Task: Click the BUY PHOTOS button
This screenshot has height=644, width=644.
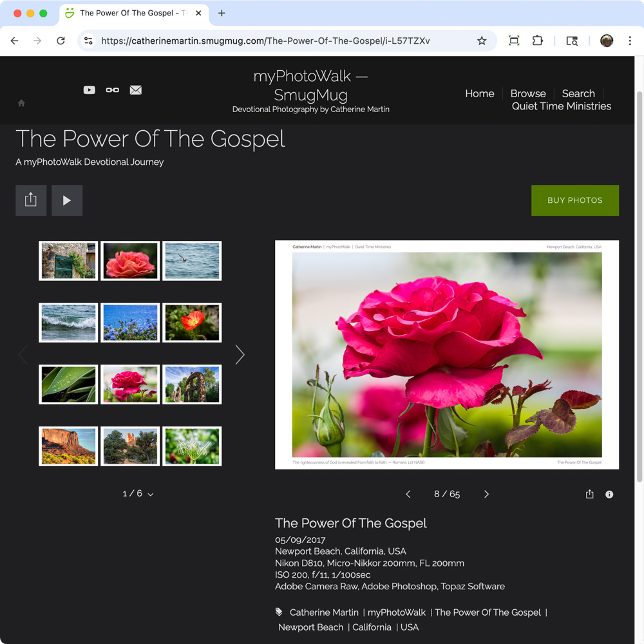Action: click(574, 200)
